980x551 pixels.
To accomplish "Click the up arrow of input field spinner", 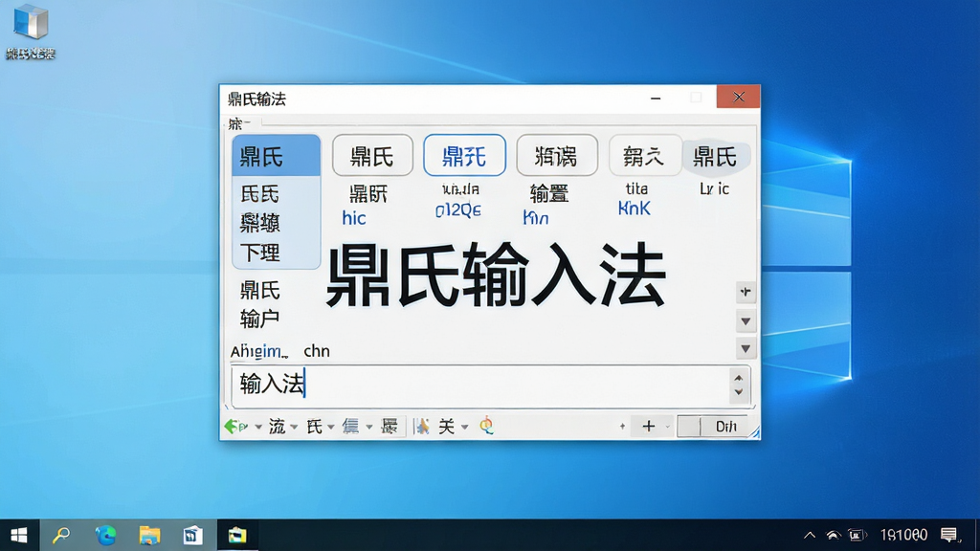I will pyautogui.click(x=739, y=378).
